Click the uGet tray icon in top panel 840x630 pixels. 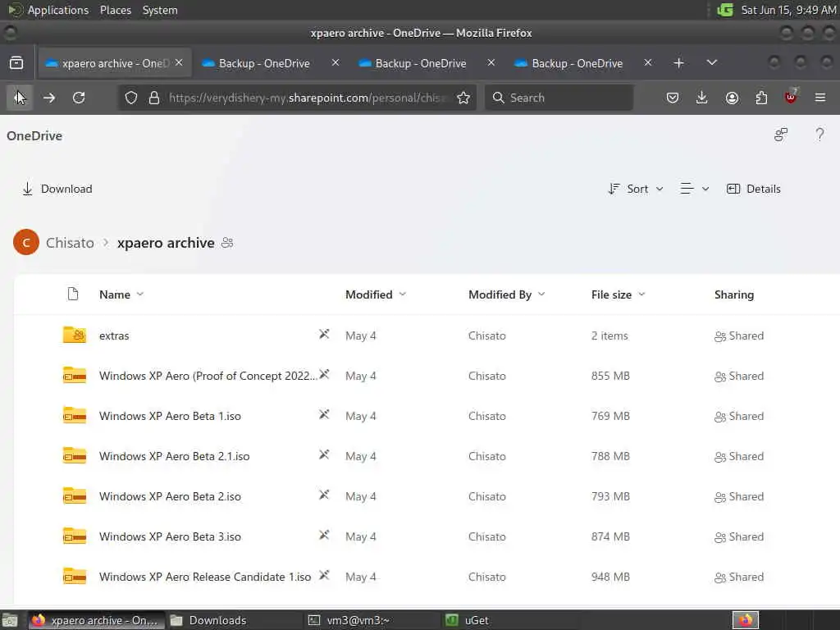pyautogui.click(x=725, y=10)
